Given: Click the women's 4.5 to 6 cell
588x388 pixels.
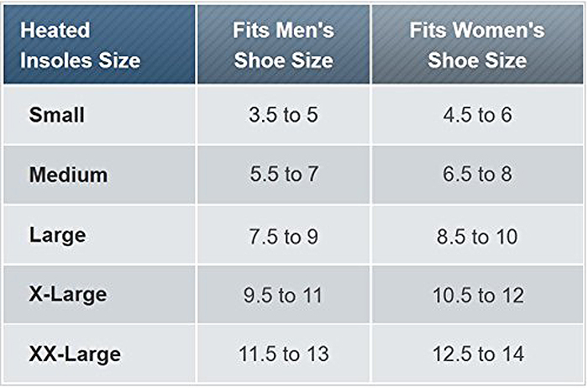Looking at the screenshot, I should click(x=477, y=115).
